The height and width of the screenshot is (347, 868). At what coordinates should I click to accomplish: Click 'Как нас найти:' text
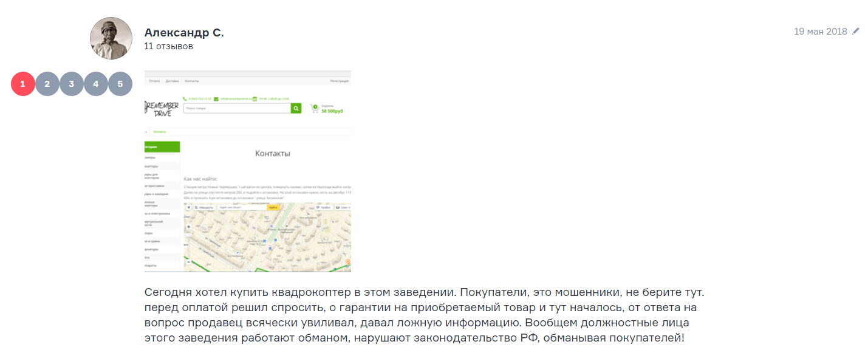coord(200,180)
